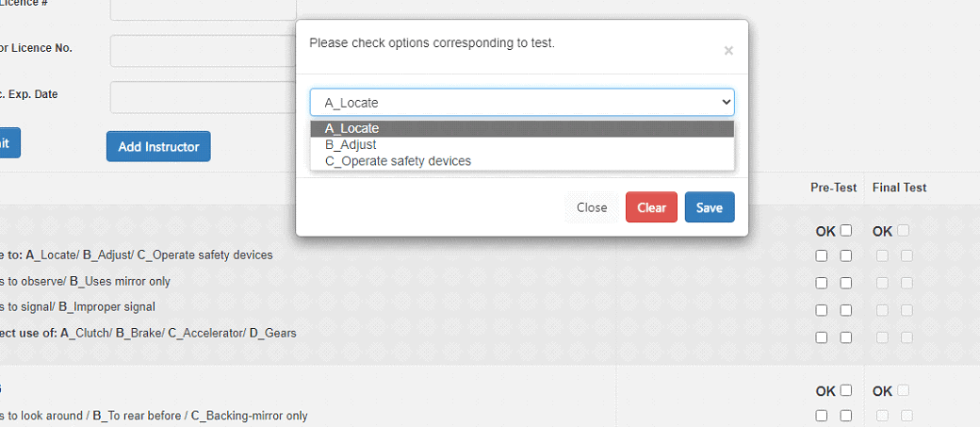Viewport: 980px width, 427px height.
Task: Click the Add Instructor button
Action: (158, 147)
